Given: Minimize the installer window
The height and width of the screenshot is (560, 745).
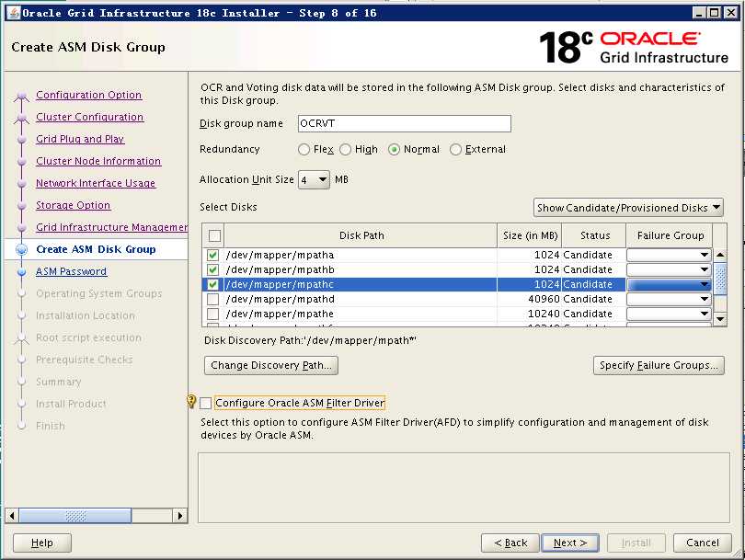Looking at the screenshot, I should [x=698, y=13].
